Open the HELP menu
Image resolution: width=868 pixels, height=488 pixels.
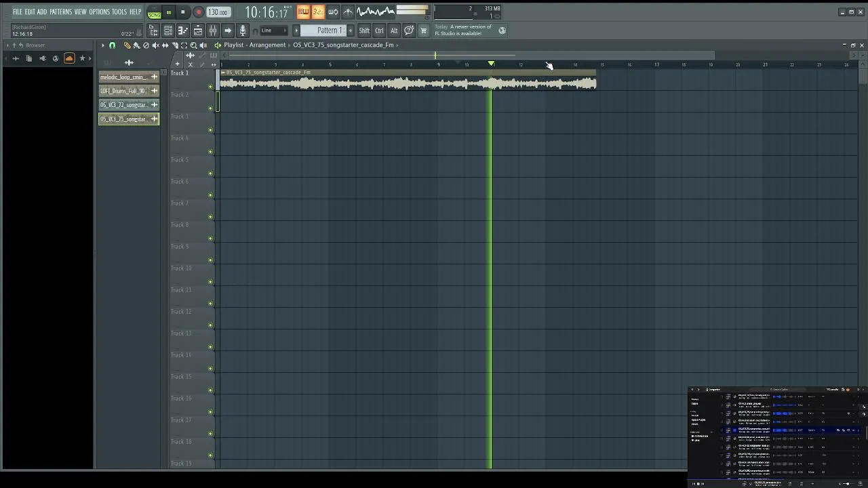(x=135, y=12)
